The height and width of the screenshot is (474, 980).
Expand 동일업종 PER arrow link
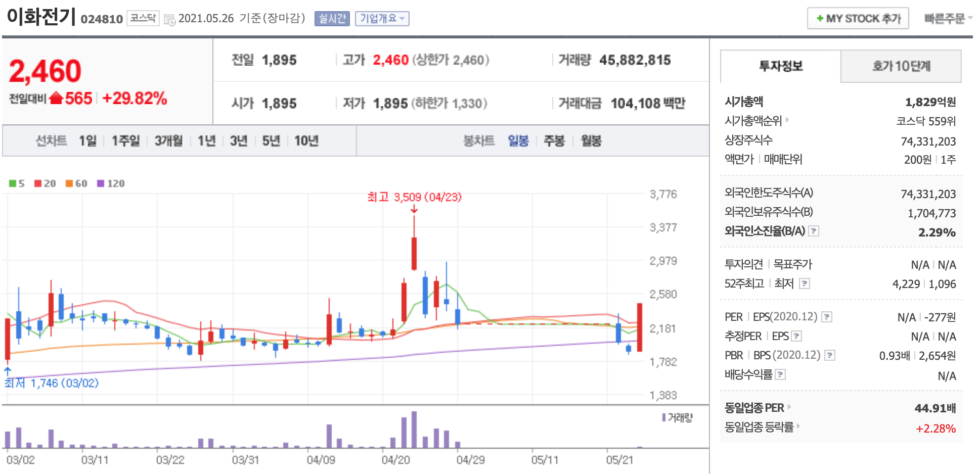coord(789,407)
